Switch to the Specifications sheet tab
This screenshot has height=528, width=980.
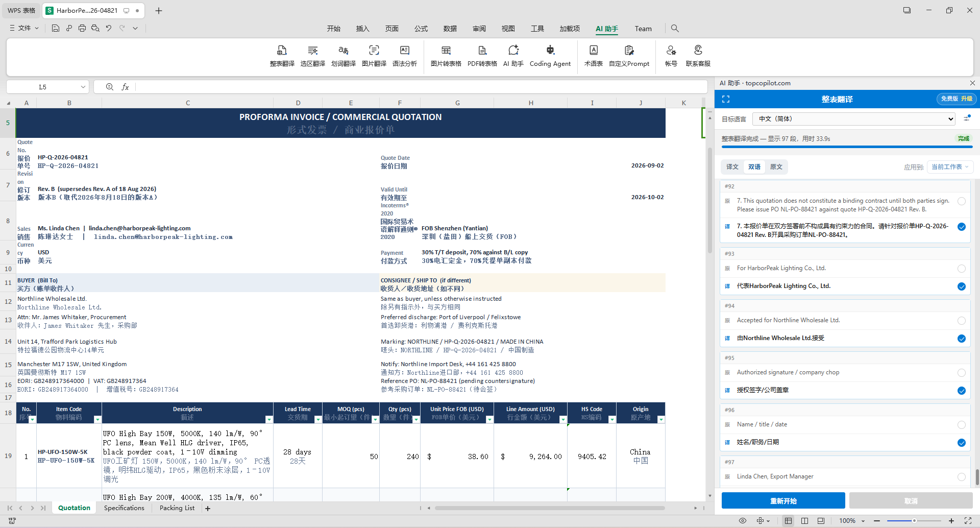[x=124, y=508]
